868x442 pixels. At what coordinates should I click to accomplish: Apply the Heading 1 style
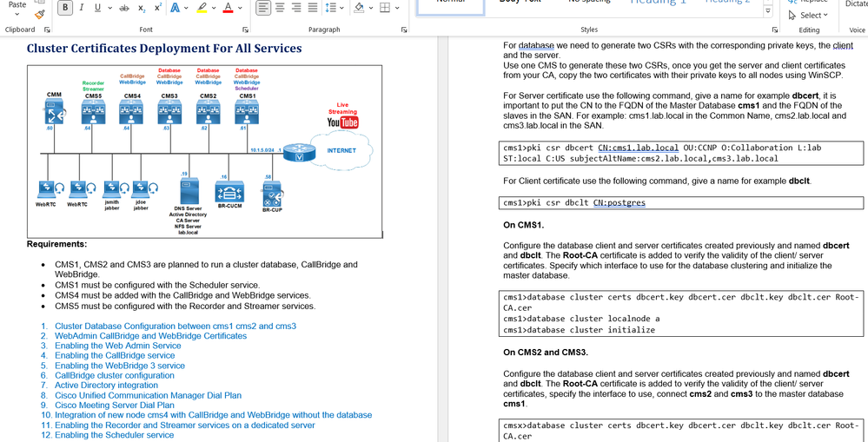[x=659, y=3]
